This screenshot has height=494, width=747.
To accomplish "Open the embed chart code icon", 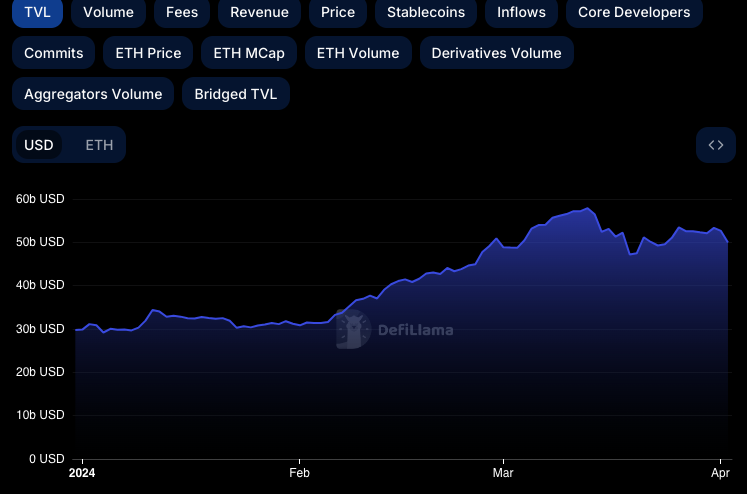I will point(716,145).
